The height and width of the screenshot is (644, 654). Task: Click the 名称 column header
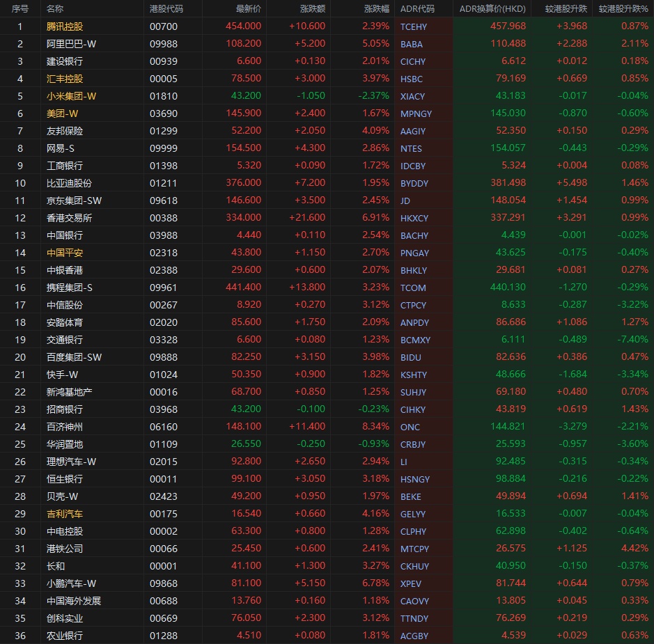55,9
